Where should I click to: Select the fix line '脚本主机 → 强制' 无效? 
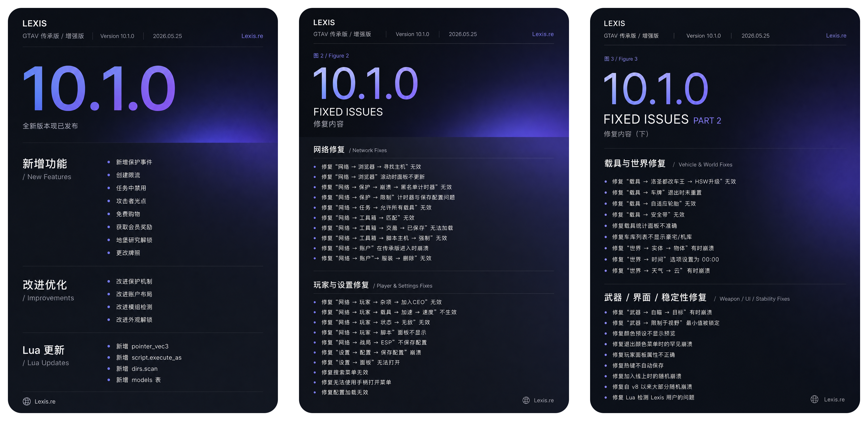click(x=384, y=238)
